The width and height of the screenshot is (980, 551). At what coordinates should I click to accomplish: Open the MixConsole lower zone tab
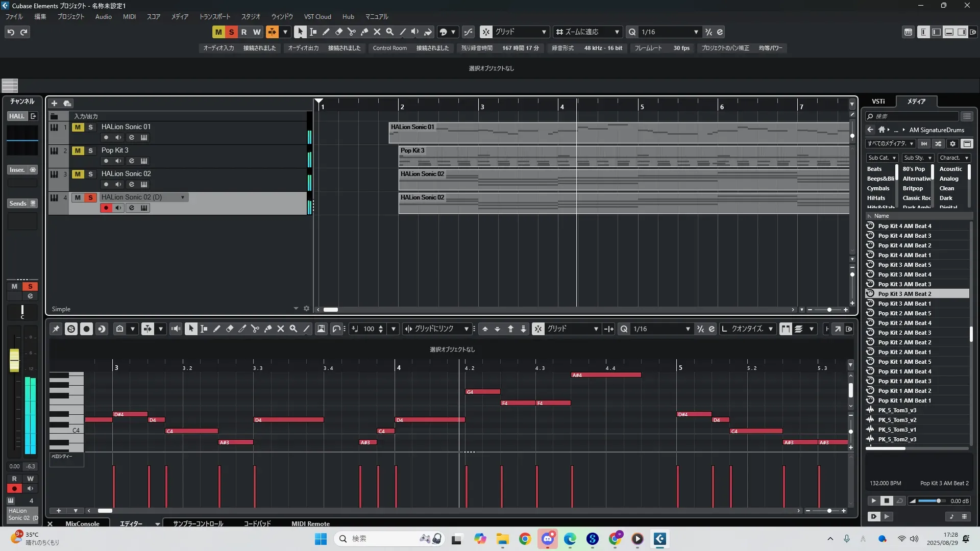click(x=82, y=523)
